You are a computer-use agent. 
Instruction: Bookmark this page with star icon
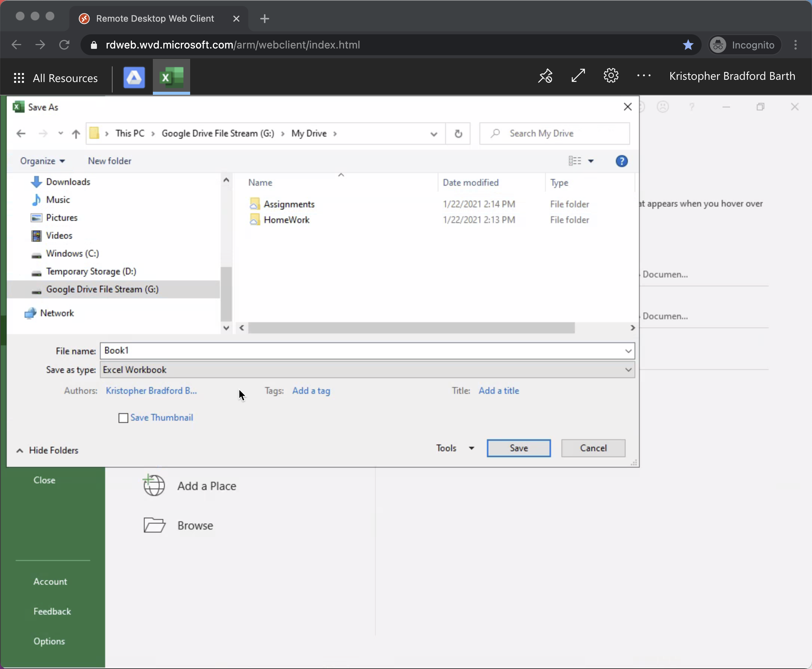(688, 45)
